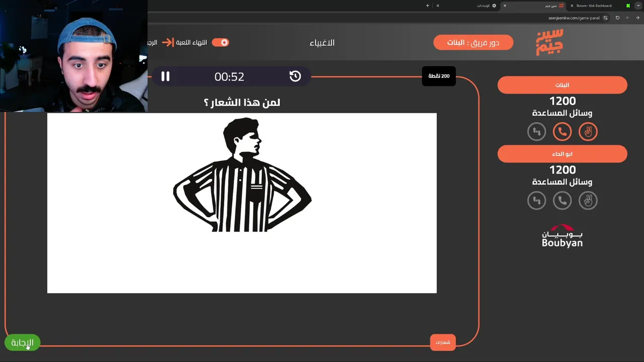Viewport: 644px width, 362px height.
Task: Close the الإعدادات browser tab
Action: click(438, 6)
